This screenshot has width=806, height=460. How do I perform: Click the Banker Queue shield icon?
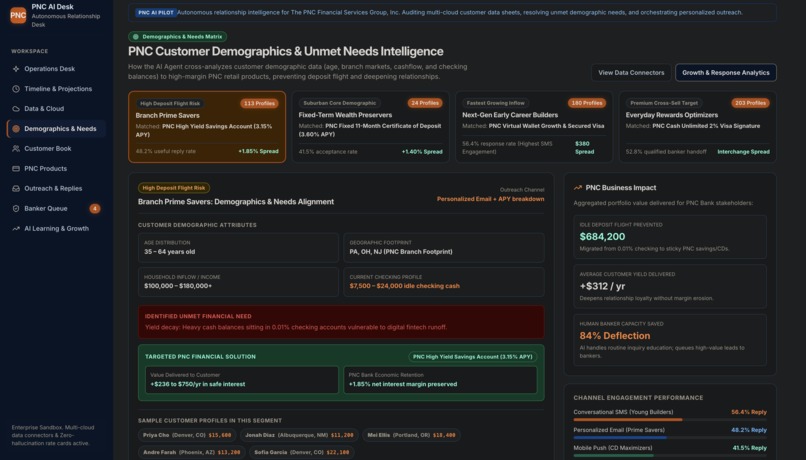tap(16, 209)
